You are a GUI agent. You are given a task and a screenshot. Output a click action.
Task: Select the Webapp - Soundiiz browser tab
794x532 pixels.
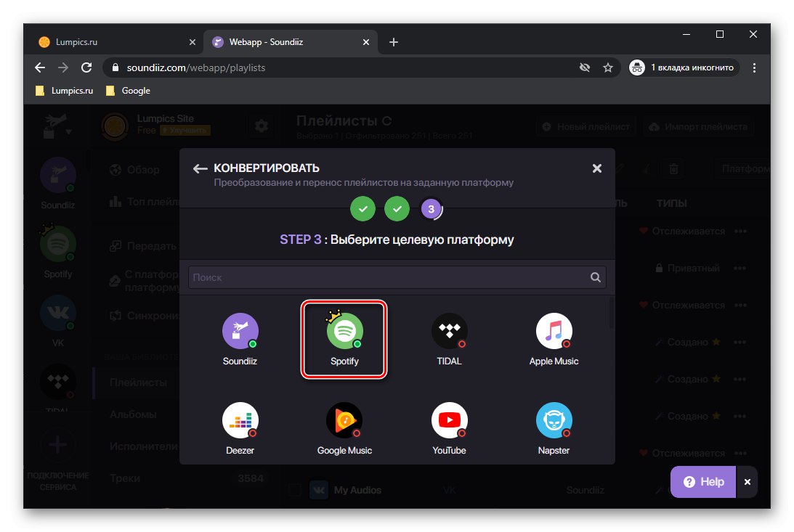tap(291, 42)
